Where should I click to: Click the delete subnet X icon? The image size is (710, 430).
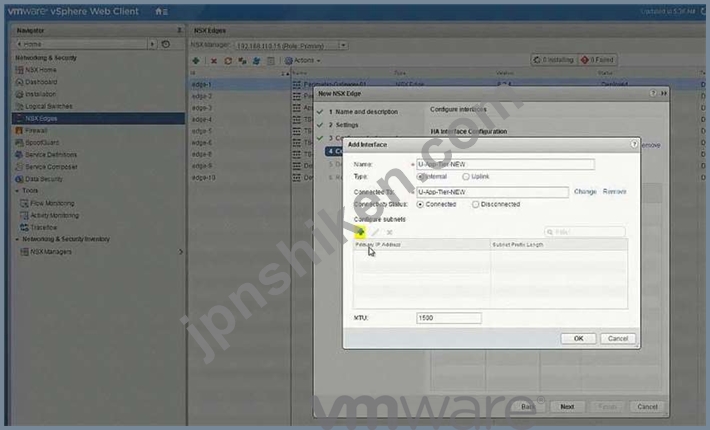pyautogui.click(x=389, y=232)
